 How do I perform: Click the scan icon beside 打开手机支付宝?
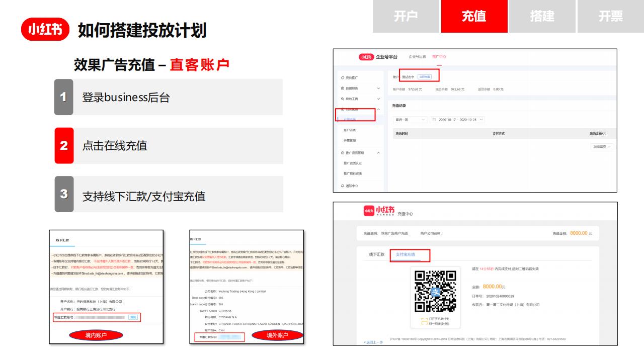point(424,321)
